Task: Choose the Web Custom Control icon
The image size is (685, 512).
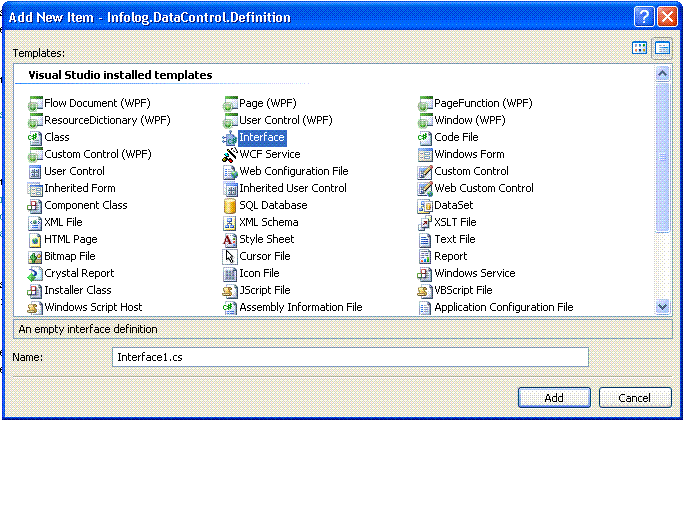Action: tap(425, 189)
